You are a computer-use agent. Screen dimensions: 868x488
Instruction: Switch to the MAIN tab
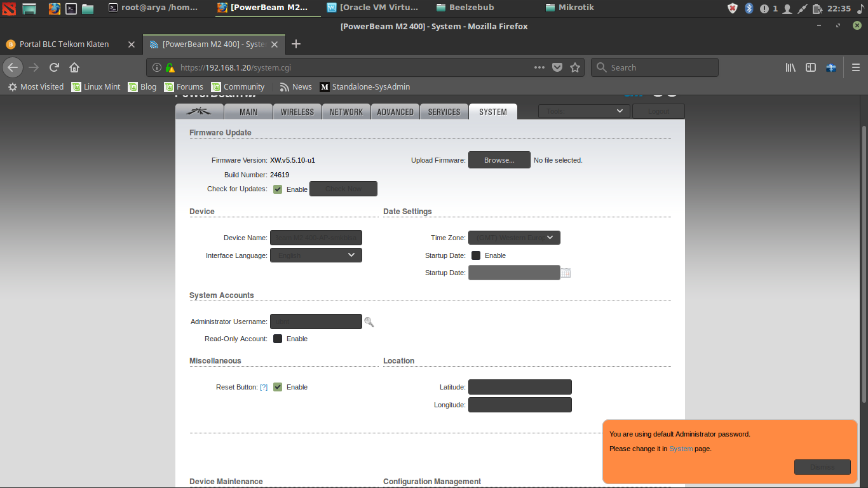(248, 112)
